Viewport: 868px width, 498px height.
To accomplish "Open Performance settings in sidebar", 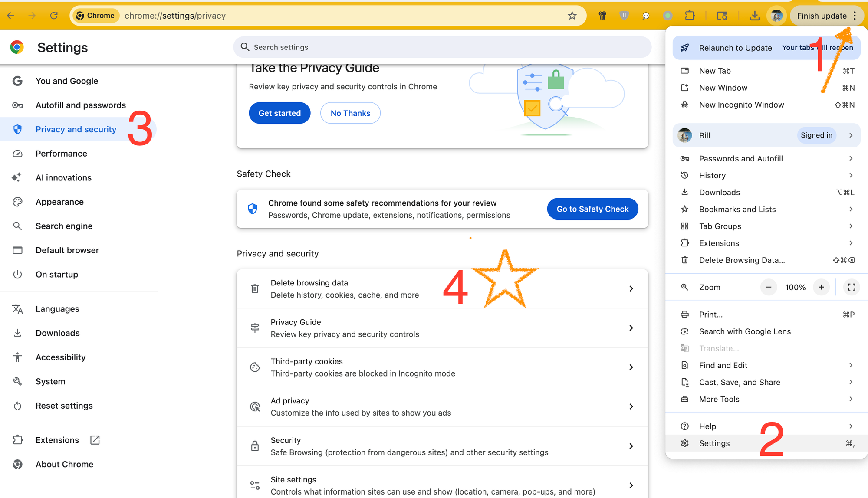I will 79,154.
